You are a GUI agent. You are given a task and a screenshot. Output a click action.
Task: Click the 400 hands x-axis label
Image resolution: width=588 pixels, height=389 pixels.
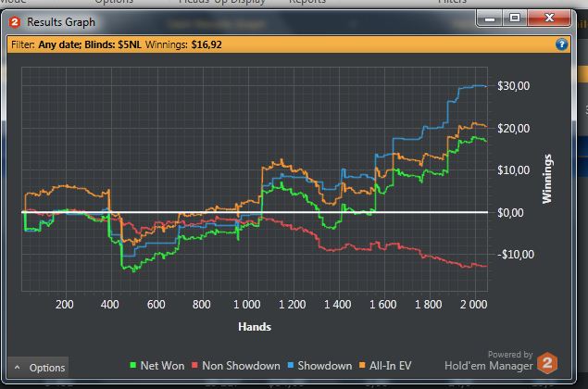point(110,304)
